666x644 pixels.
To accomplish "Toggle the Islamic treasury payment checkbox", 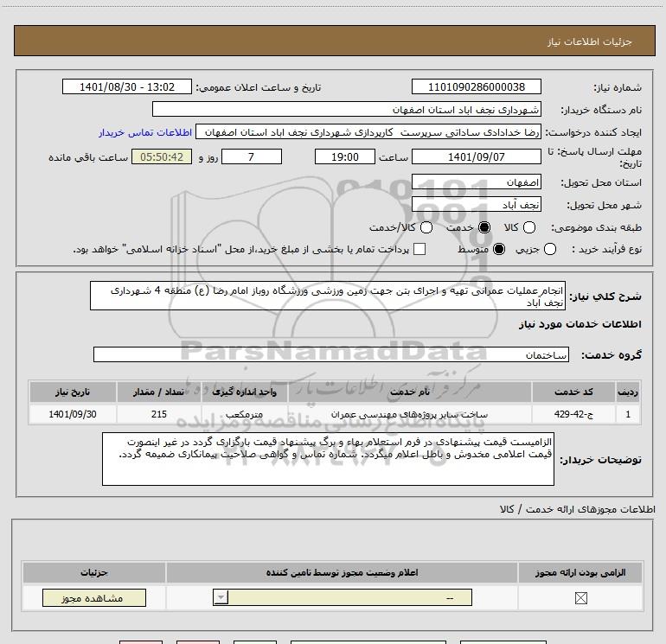I will 419,249.
